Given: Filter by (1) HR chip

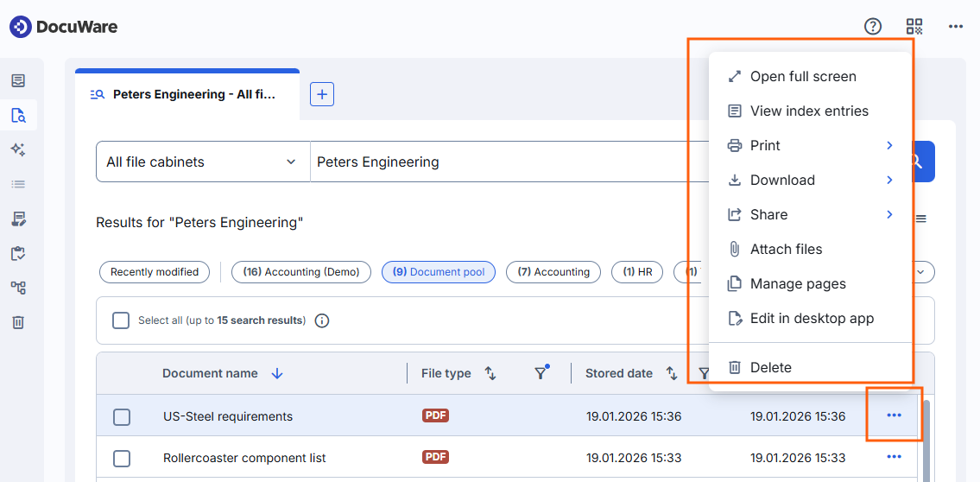Looking at the screenshot, I should pos(637,272).
